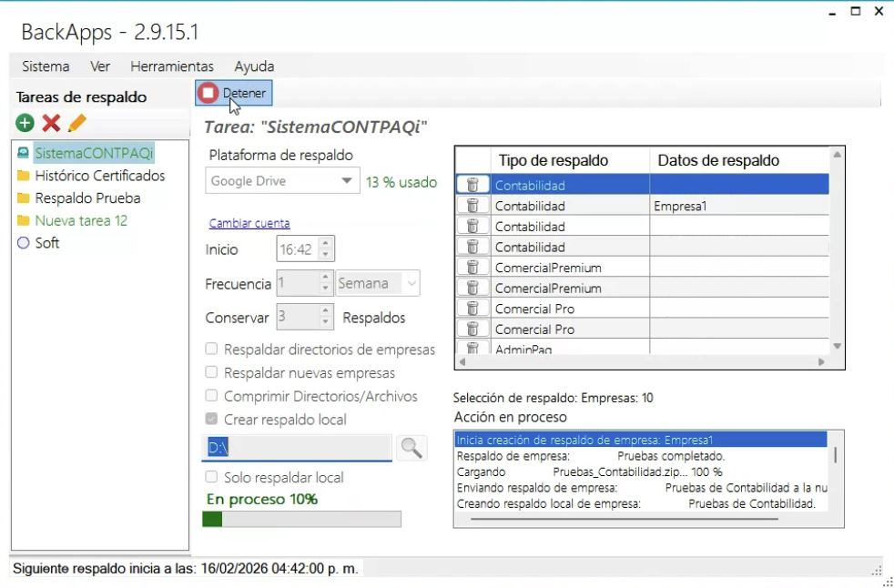The height and width of the screenshot is (588, 894).
Task: Open the Ayuda menu
Action: 254,66
